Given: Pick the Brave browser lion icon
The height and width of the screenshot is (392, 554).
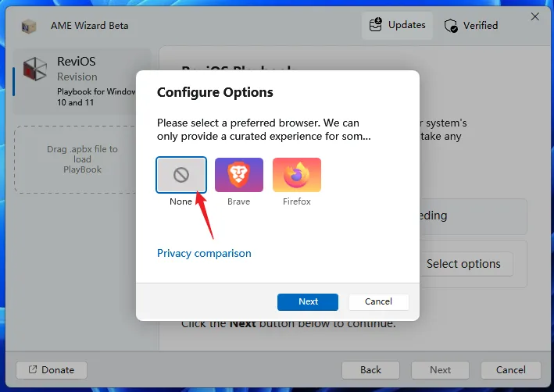Looking at the screenshot, I should click(x=238, y=175).
